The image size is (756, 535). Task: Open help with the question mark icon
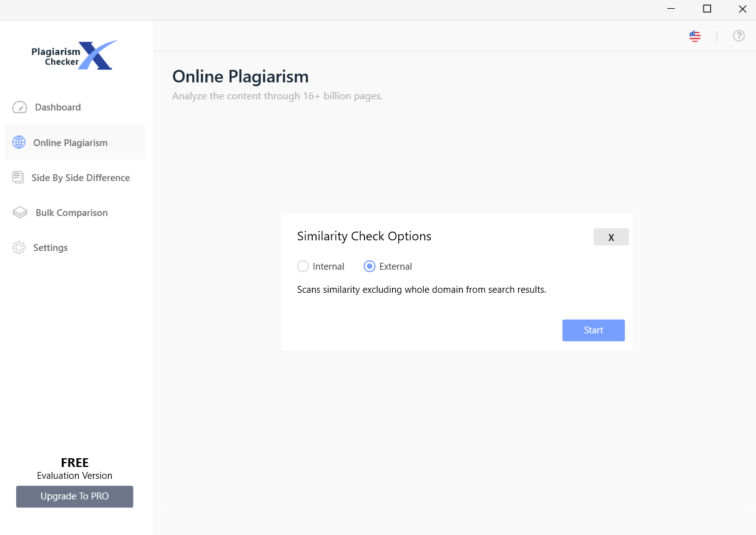pos(739,36)
